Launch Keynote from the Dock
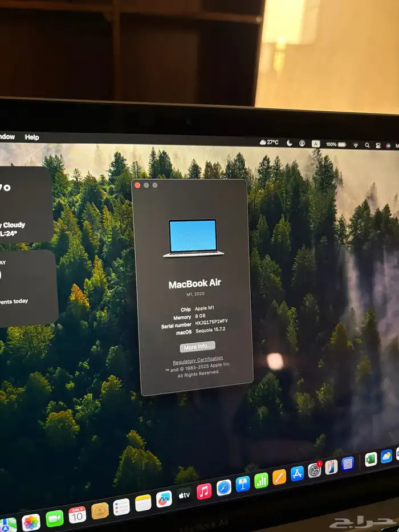This screenshot has height=532, width=399. [x=243, y=484]
